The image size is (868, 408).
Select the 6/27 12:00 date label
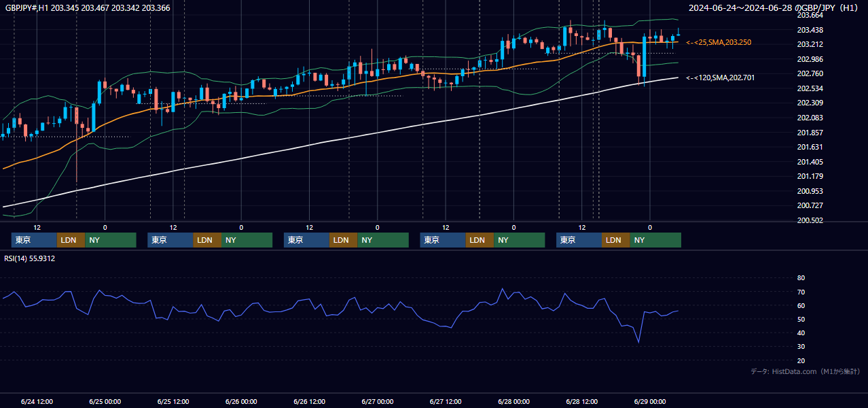click(446, 402)
